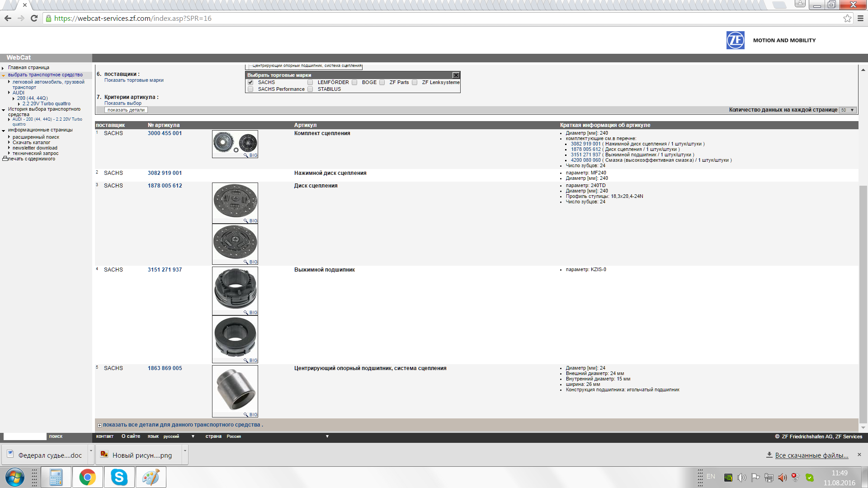Close the trademark selection popup
Image resolution: width=868 pixels, height=488 pixels.
pos(456,75)
